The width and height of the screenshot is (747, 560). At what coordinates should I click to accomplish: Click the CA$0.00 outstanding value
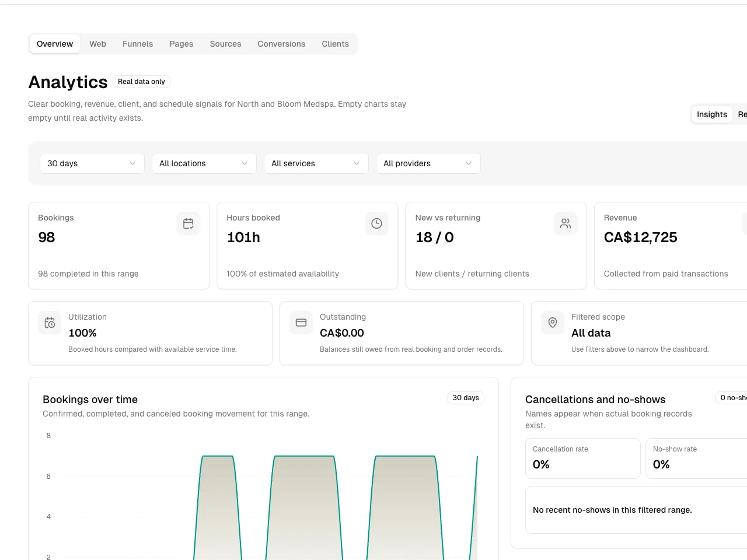[342, 333]
